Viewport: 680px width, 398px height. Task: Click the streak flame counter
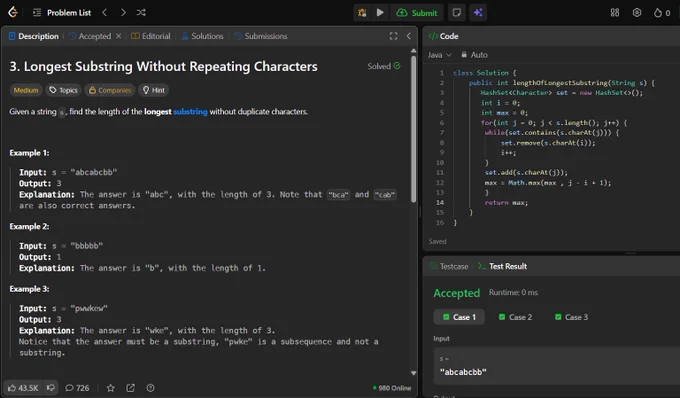click(x=662, y=13)
